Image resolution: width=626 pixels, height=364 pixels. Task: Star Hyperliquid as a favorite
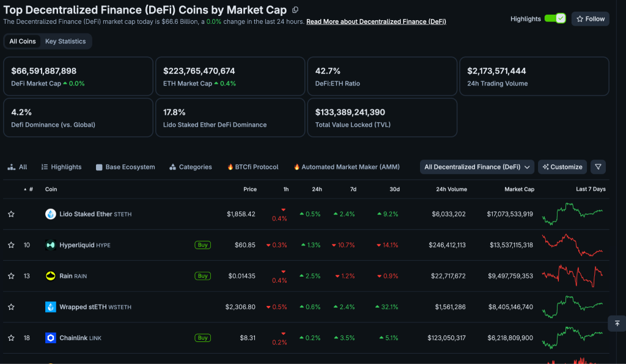pyautogui.click(x=11, y=245)
